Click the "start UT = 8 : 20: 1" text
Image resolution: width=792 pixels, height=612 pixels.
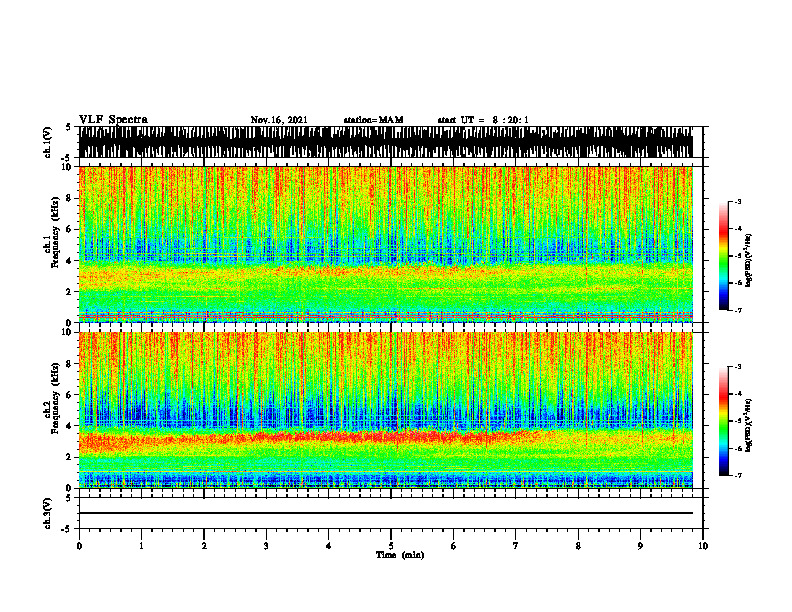pyautogui.click(x=483, y=120)
